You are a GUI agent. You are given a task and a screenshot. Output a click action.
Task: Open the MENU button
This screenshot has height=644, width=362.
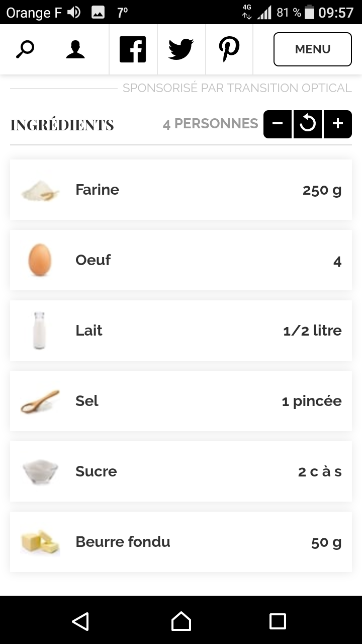[312, 49]
